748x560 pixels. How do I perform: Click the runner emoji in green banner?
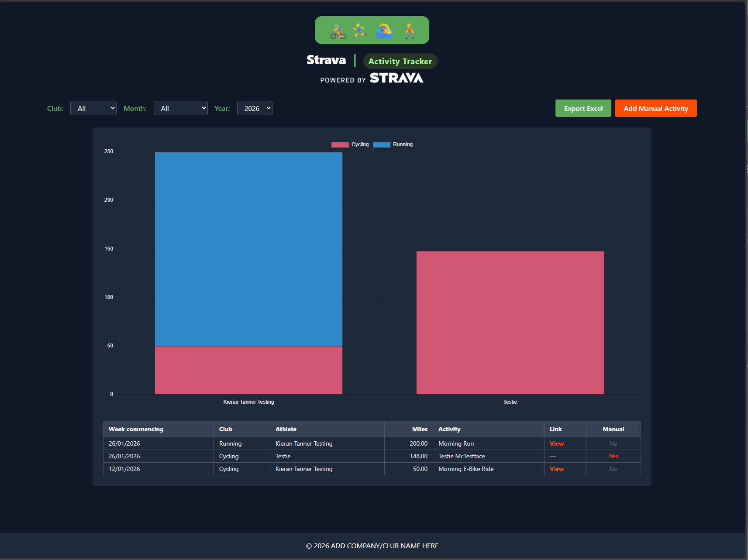click(x=359, y=31)
